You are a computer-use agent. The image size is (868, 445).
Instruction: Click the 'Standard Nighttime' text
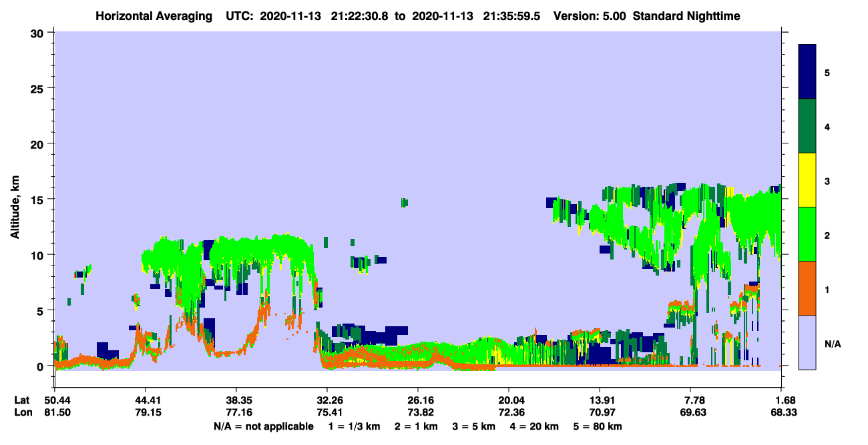pyautogui.click(x=687, y=16)
